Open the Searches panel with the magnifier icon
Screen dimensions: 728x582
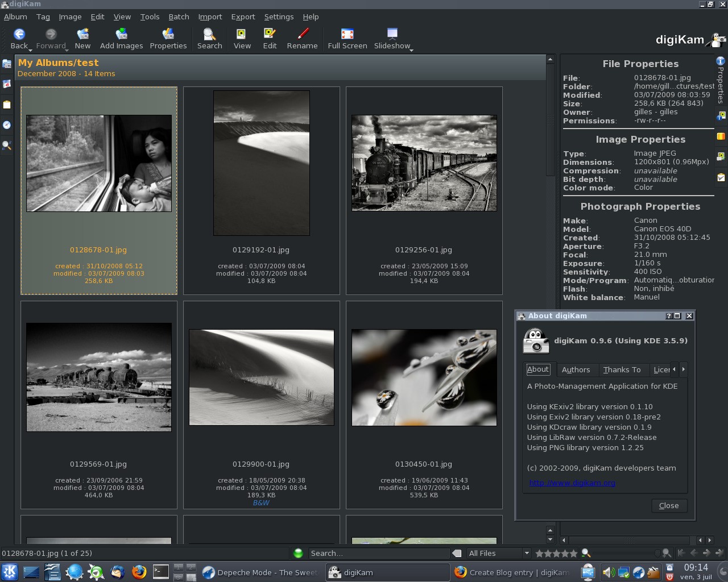tap(7, 146)
